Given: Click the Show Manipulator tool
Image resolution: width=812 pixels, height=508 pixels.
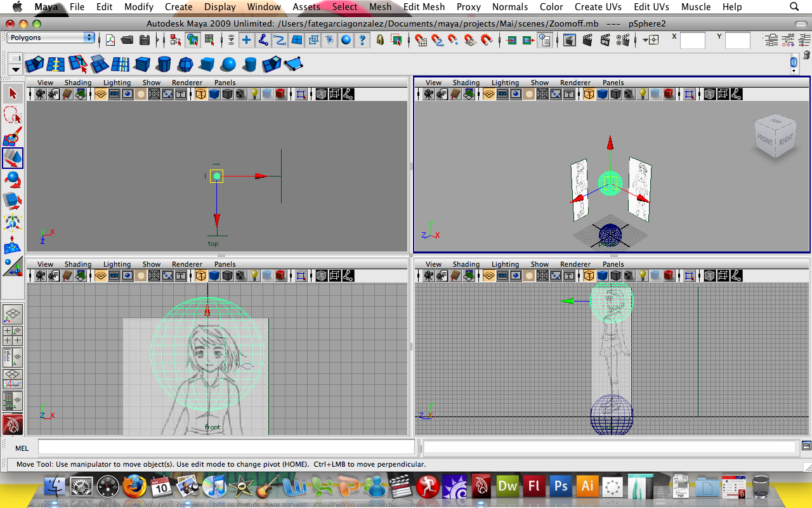Looking at the screenshot, I should tap(13, 266).
